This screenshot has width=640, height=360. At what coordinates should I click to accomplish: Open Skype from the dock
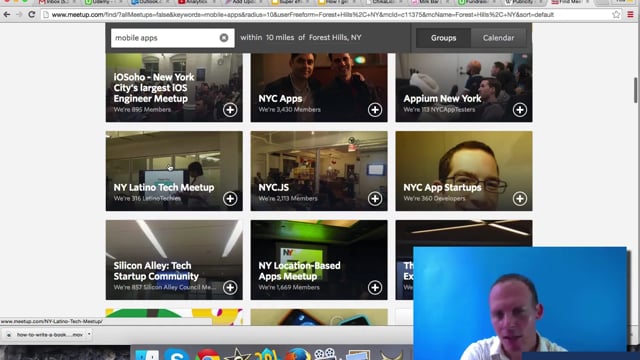(177, 354)
